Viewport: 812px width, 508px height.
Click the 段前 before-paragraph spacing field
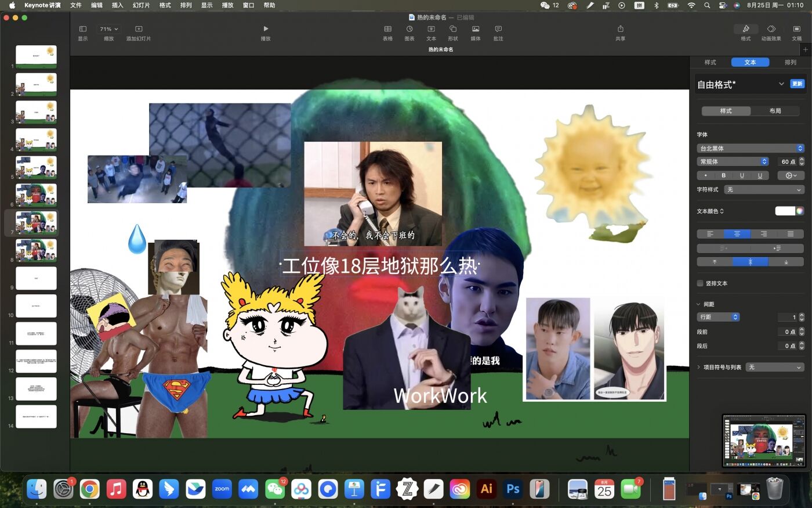pyautogui.click(x=787, y=332)
